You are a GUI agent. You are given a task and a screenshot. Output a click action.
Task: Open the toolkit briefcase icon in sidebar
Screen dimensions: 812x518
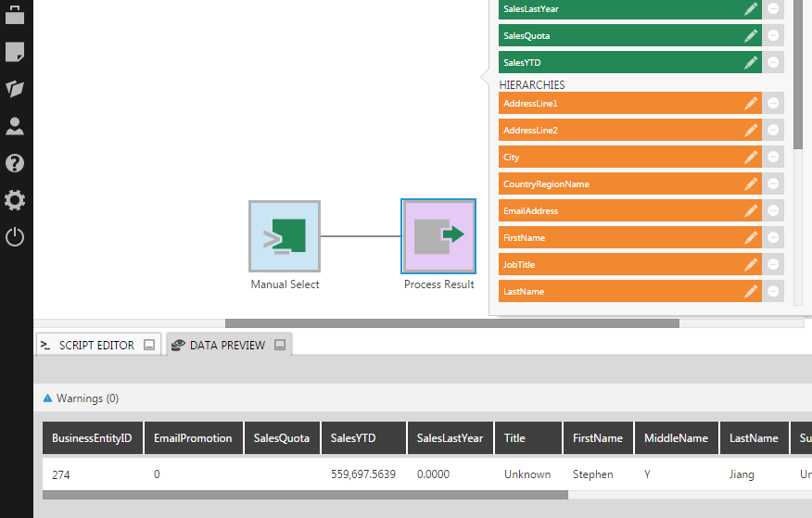point(15,15)
